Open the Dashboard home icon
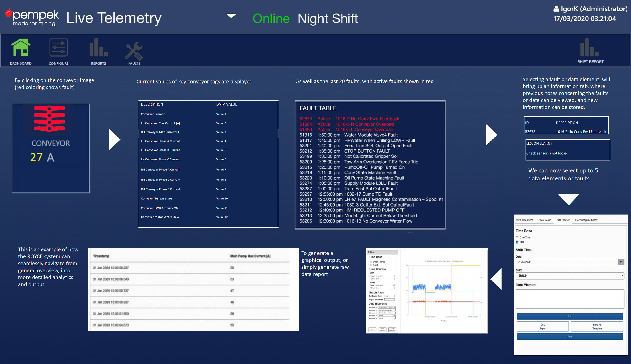This screenshot has height=364, width=631. 20,47
